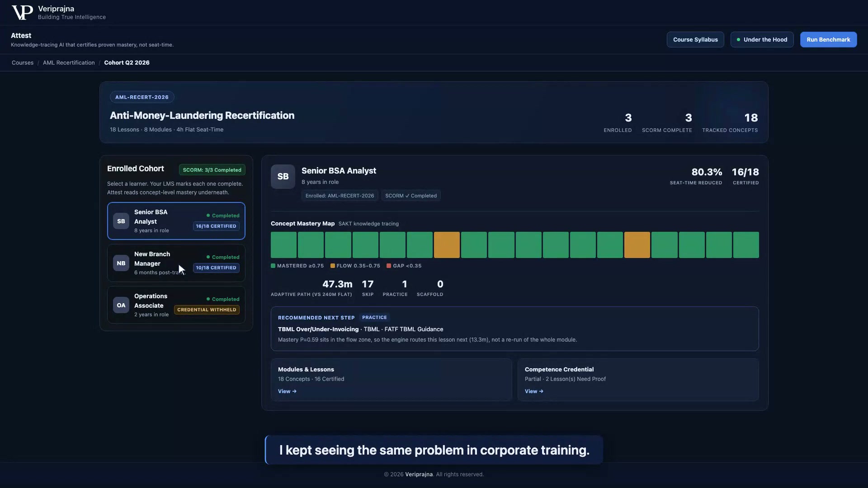Select Cohort Q2 2026 breadcrumb

(127, 63)
